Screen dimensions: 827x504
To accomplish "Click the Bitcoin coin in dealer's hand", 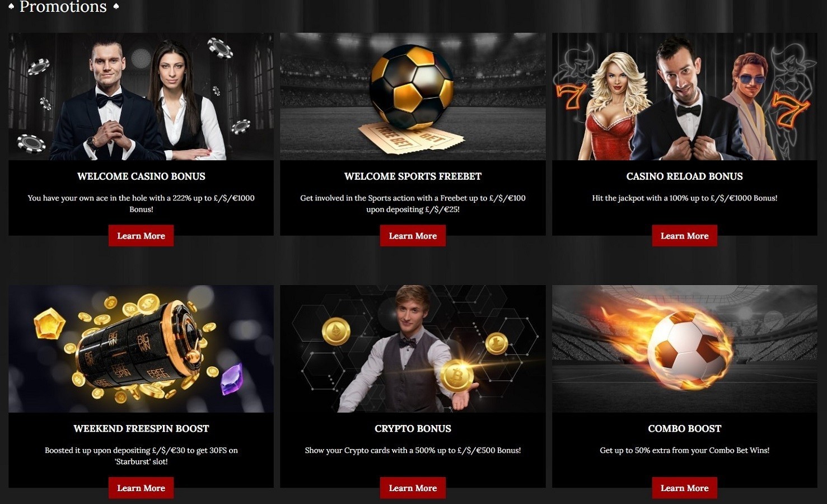I will click(x=457, y=375).
